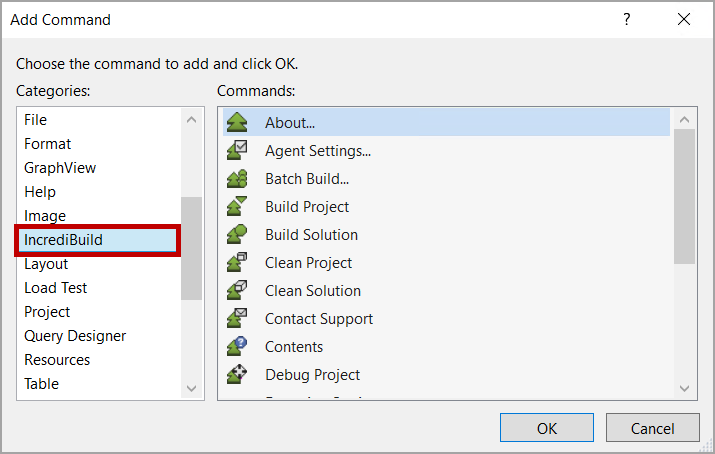The width and height of the screenshot is (715, 454).
Task: Click the About command icon
Action: pos(237,123)
